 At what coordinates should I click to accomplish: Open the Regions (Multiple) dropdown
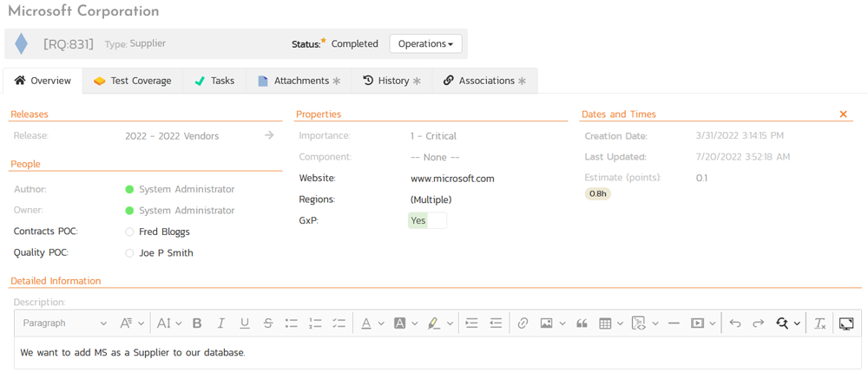[431, 199]
